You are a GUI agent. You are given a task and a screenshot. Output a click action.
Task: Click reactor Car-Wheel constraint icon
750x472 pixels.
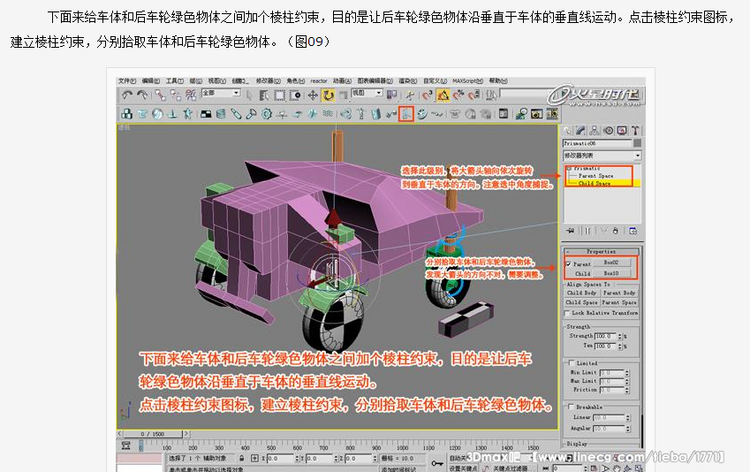pyautogui.click(x=422, y=114)
